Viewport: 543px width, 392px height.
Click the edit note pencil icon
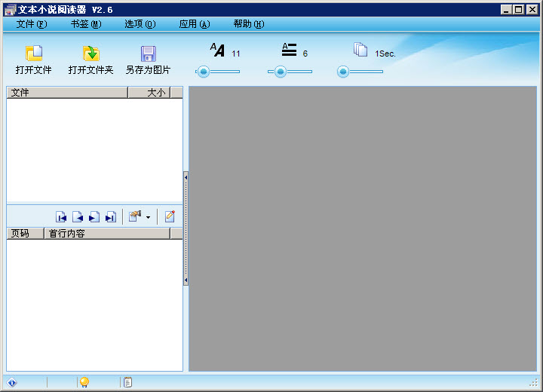tap(170, 216)
